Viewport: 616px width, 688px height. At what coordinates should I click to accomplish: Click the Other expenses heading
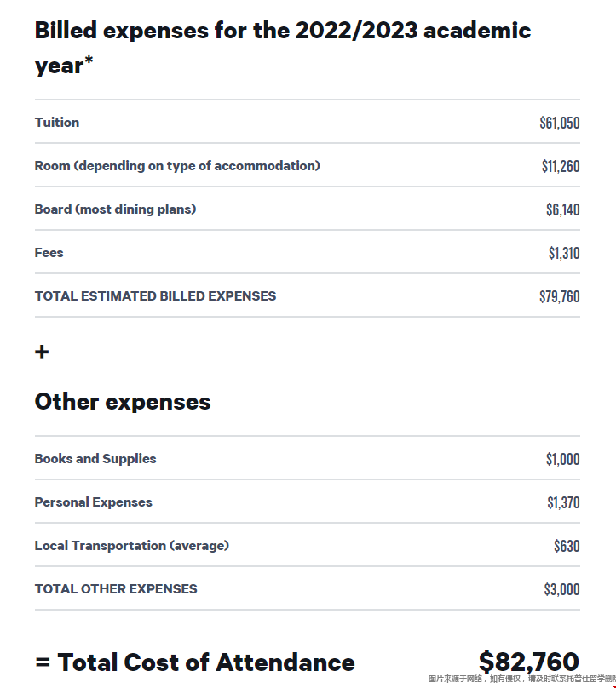pos(123,402)
